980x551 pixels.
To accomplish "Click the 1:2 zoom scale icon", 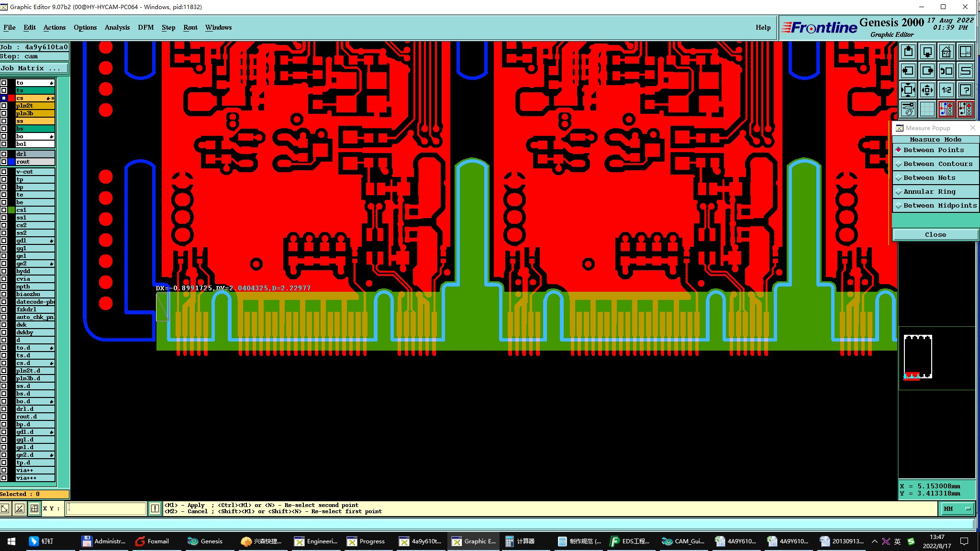I will pyautogui.click(x=947, y=90).
